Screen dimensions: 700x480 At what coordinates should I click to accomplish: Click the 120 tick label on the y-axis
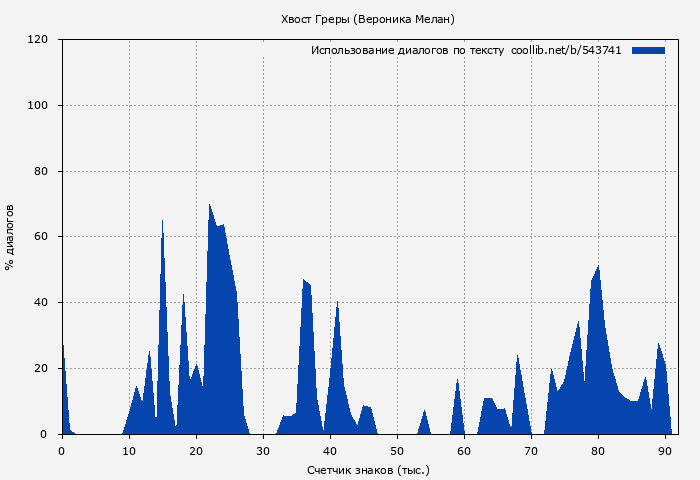(39, 40)
